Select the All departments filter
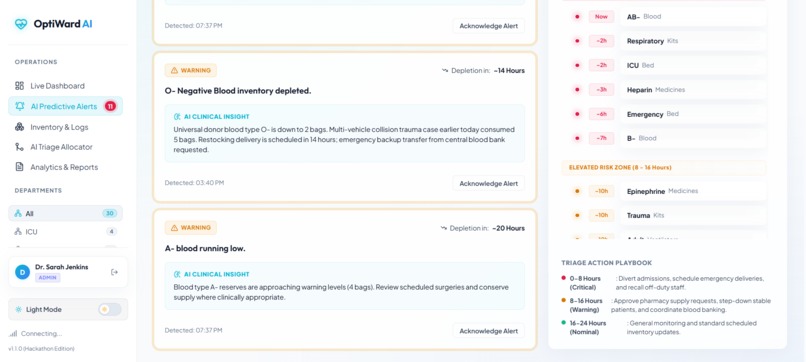The image size is (806, 362). (66, 213)
